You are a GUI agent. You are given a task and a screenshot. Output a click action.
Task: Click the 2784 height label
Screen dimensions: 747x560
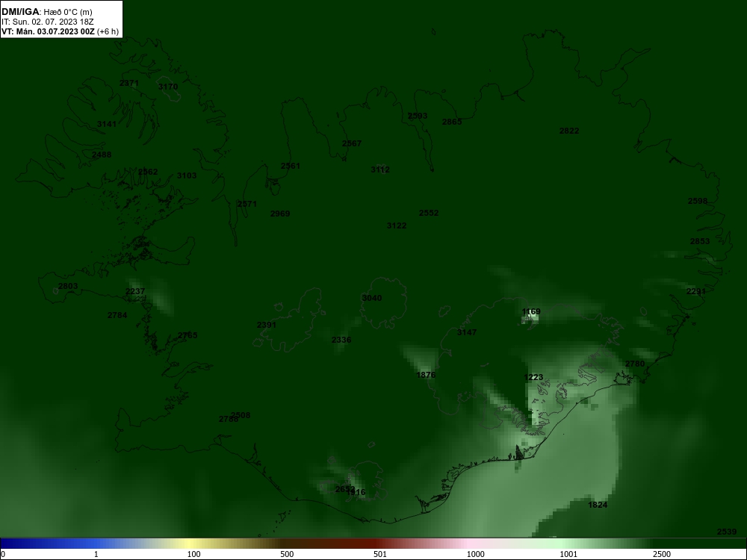coord(117,315)
